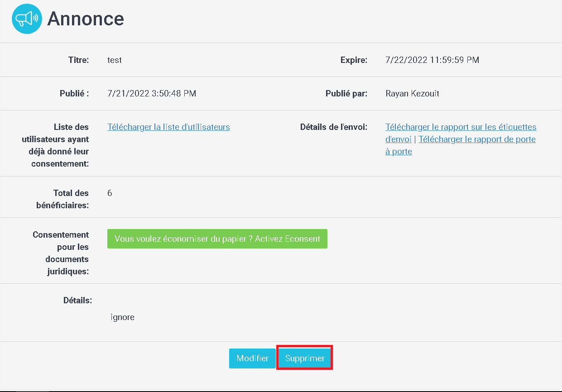
Task: Select the Annonce page heading
Action: point(86,19)
